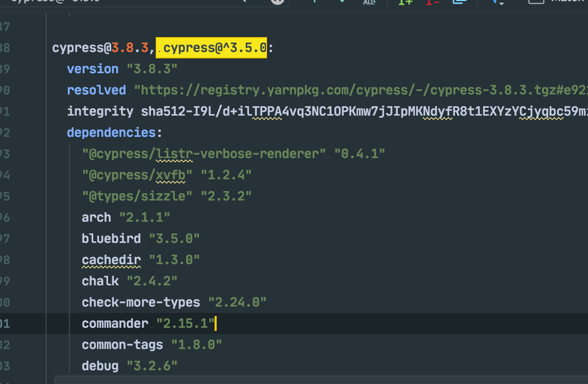Image resolution: width=588 pixels, height=384 pixels.
Task: Select all occurrences via the ALL icon
Action: pyautogui.click(x=369, y=2)
